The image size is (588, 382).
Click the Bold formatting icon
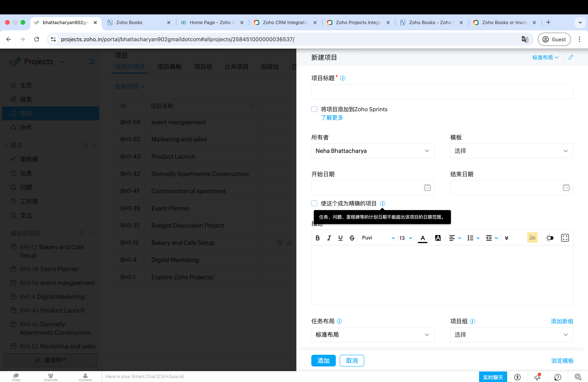click(318, 238)
